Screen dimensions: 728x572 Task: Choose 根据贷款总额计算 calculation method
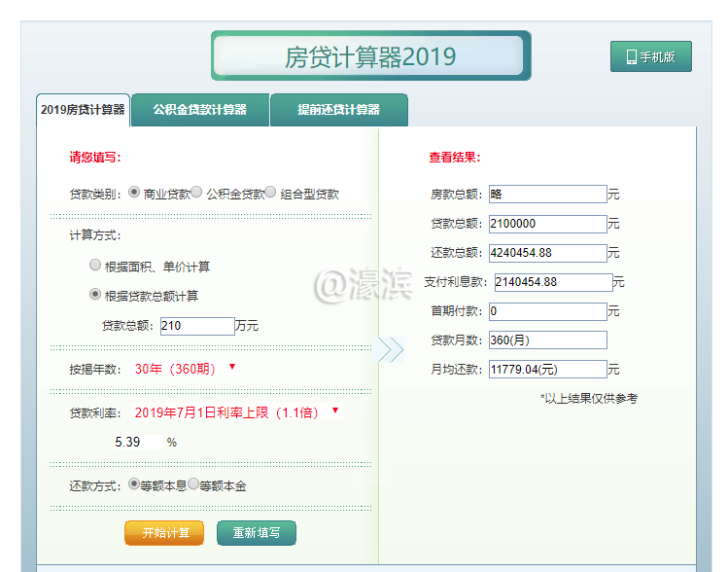tap(95, 294)
